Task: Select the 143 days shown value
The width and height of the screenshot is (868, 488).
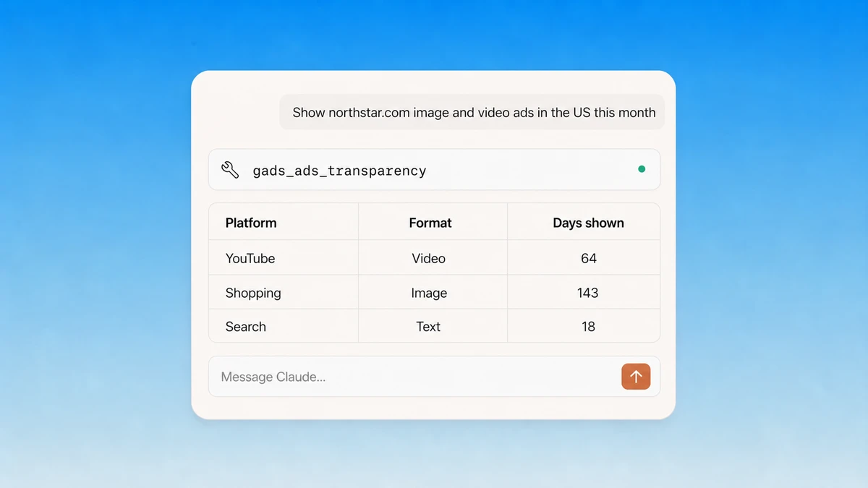Action: [x=588, y=293]
